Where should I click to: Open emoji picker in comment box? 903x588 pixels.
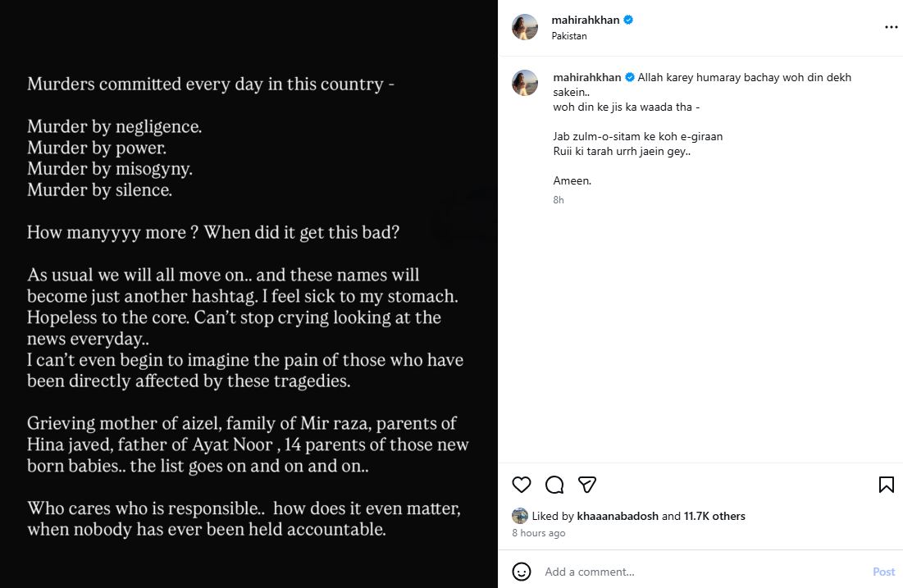tap(521, 572)
